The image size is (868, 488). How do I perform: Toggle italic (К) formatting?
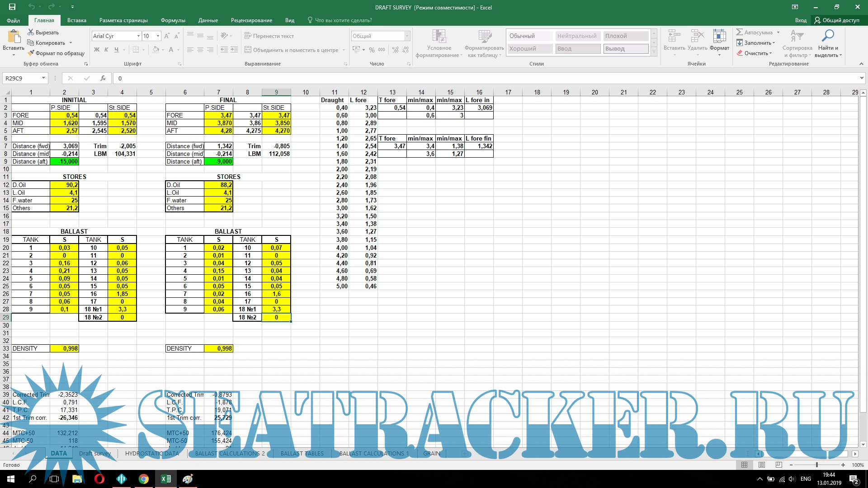point(106,50)
